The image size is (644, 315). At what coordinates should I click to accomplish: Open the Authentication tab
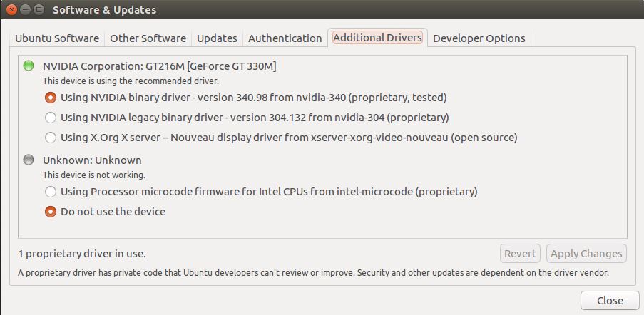(285, 38)
